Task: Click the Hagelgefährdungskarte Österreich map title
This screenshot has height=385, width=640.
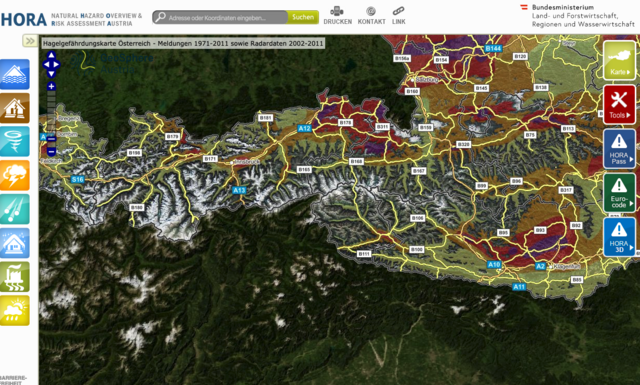Action: click(183, 43)
